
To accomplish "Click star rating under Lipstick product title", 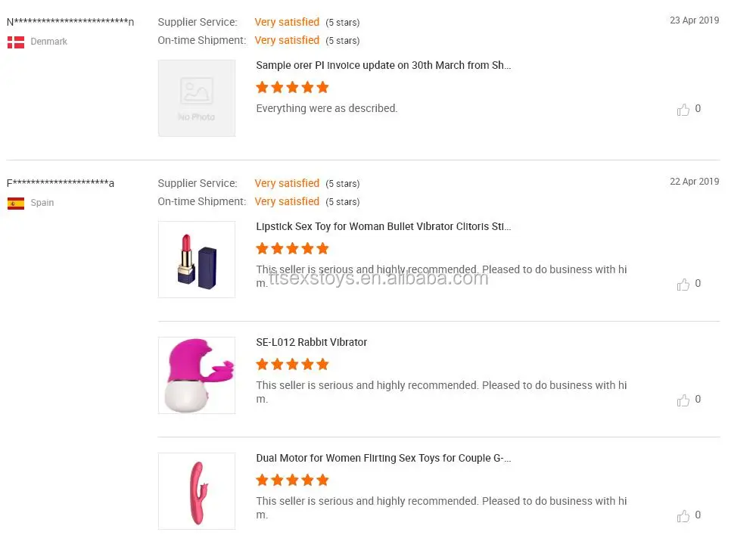I will tap(292, 249).
